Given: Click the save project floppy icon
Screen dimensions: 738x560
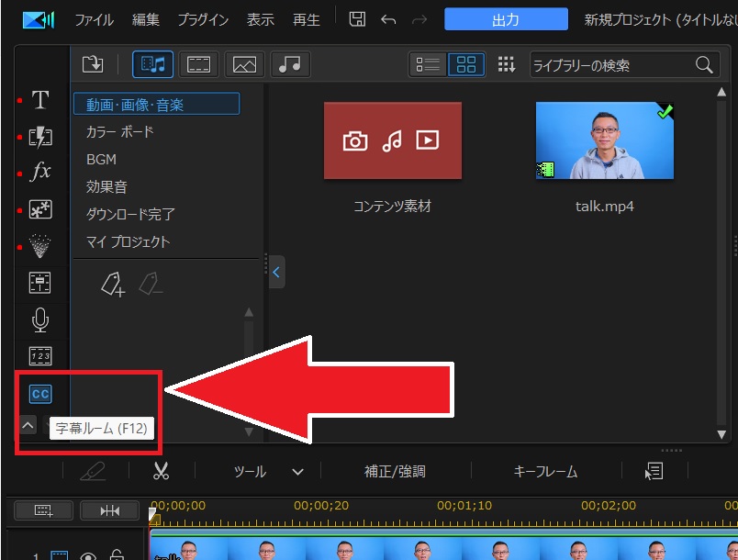Looking at the screenshot, I should click(357, 19).
